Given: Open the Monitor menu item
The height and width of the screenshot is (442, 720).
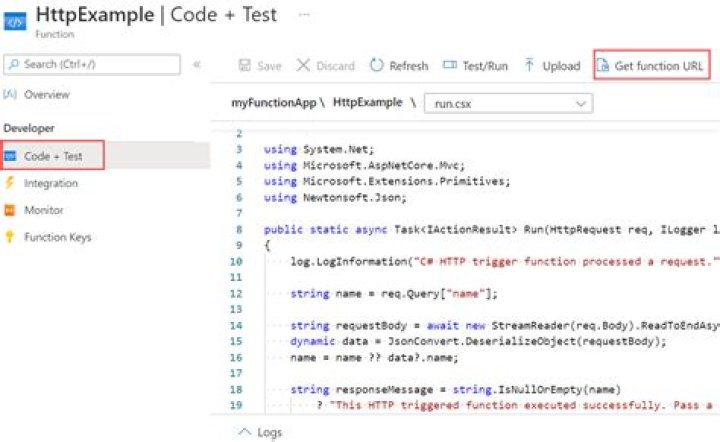Looking at the screenshot, I should (x=44, y=210).
